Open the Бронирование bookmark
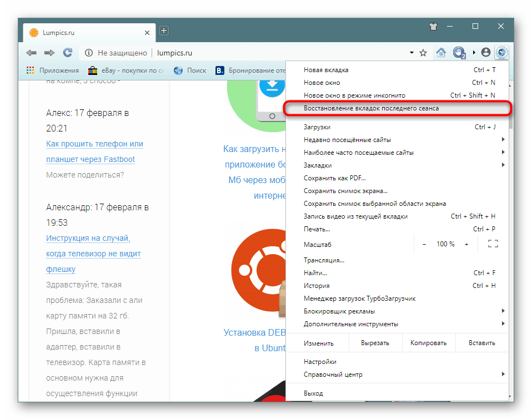This screenshot has width=532, height=420. (250, 70)
